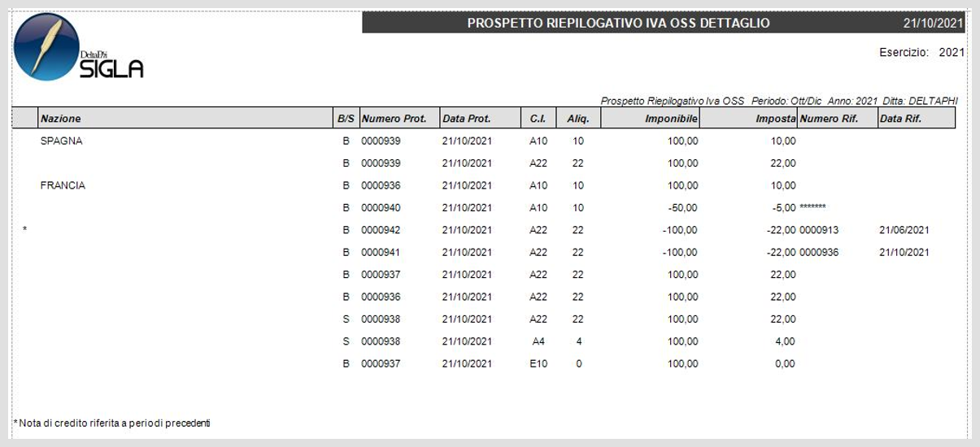Click protocol number 0000942
Screen dimensions: 980x447
(381, 230)
